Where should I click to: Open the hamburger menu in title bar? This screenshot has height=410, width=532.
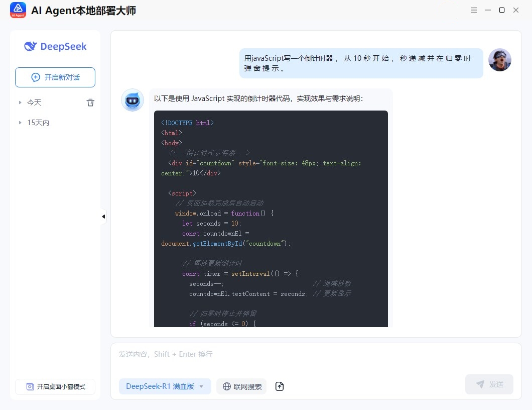(x=474, y=10)
